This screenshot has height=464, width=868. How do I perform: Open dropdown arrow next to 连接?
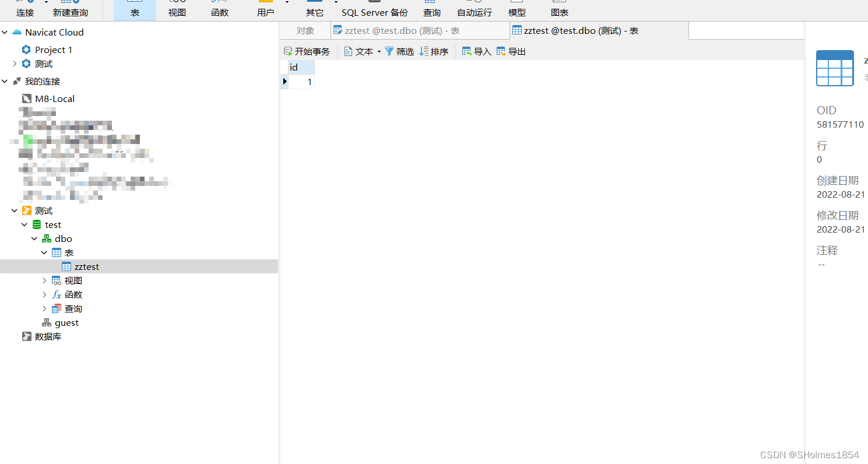[x=46, y=2]
